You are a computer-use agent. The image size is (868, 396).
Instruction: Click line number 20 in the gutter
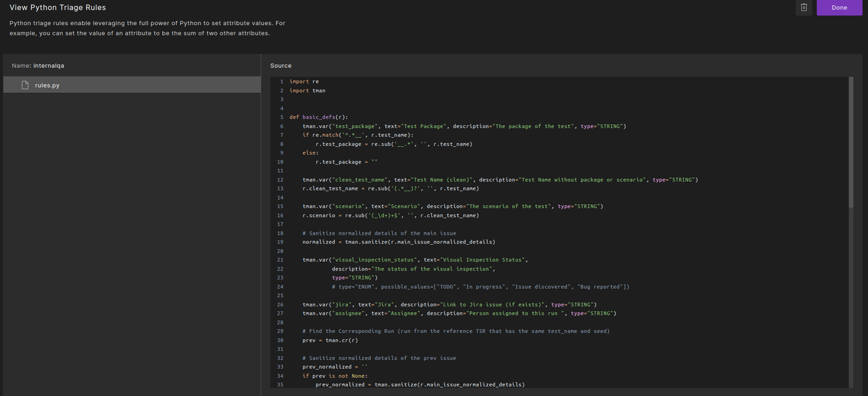tap(280, 251)
